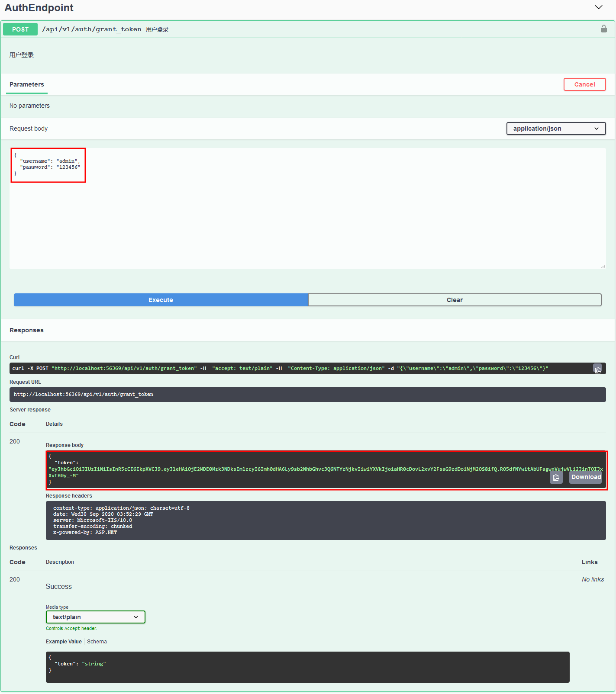Image resolution: width=616 pixels, height=694 pixels.
Task: Click the 'server: Microsoft-IIS/10.0' header line
Action: tap(93, 520)
